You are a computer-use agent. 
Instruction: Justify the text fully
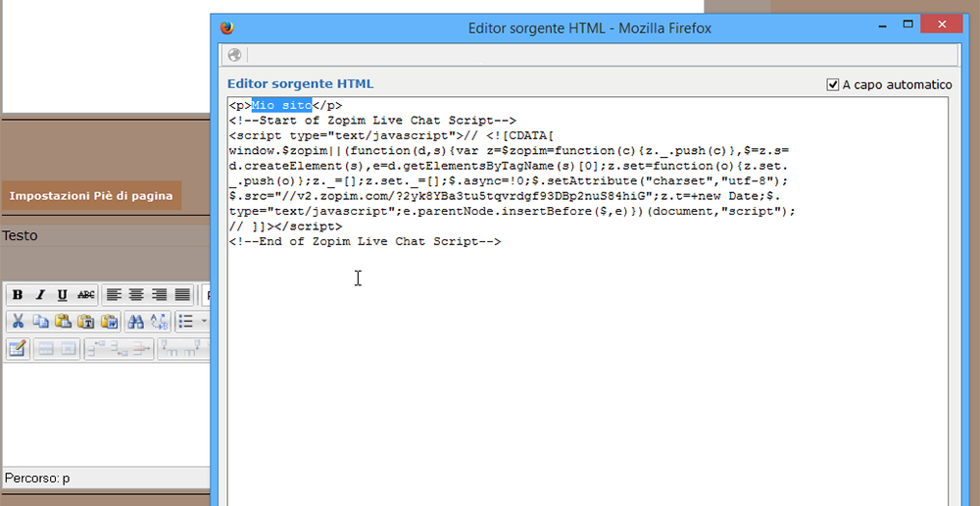(x=182, y=294)
